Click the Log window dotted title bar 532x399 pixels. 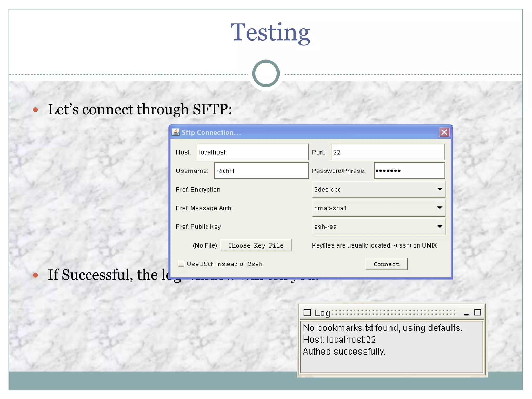(394, 312)
